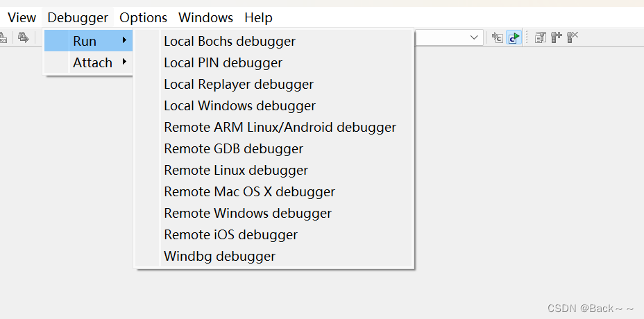Pick Remote Mac OS X debugger

[273, 191]
